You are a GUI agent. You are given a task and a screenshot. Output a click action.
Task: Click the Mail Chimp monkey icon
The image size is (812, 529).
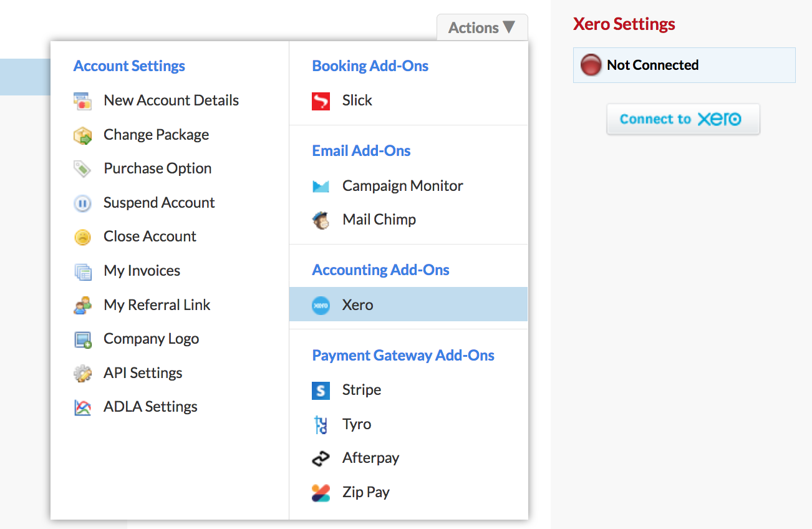(321, 220)
